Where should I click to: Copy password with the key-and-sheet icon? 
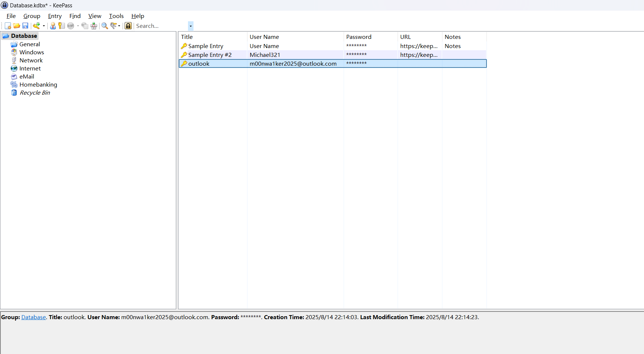pos(62,26)
